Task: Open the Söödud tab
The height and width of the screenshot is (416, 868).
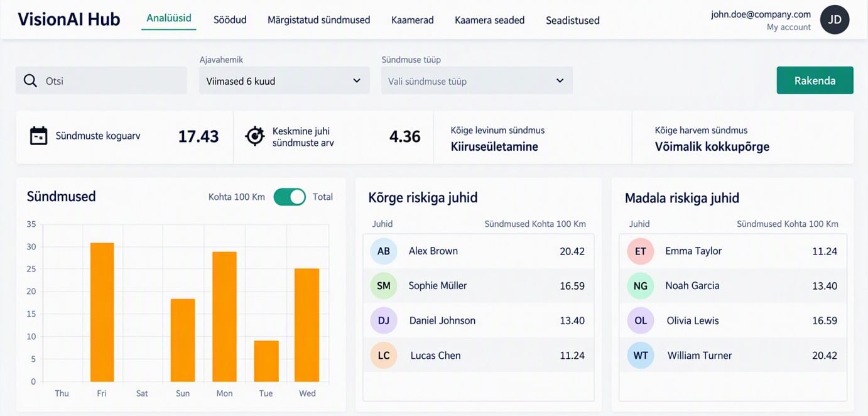Action: click(x=230, y=20)
